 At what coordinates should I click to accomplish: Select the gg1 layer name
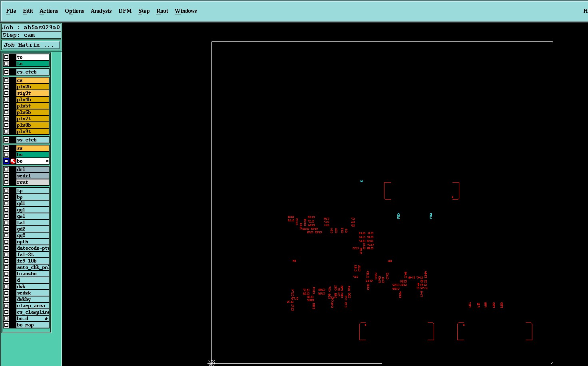click(33, 210)
